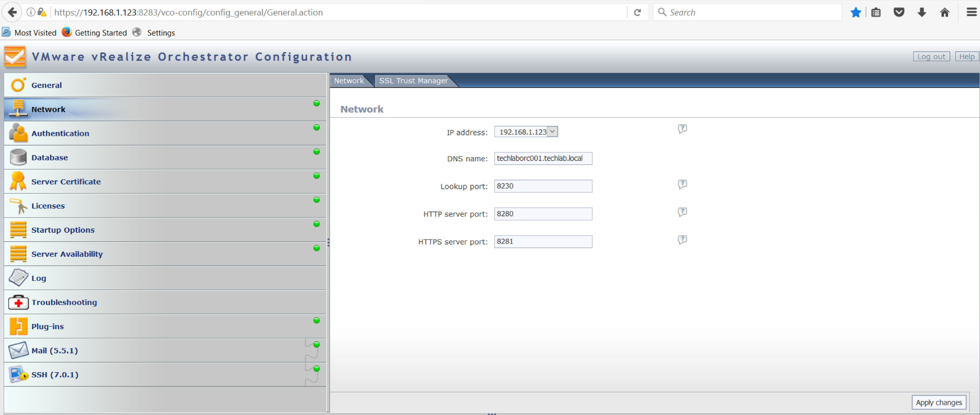Click the Mail envelope icon
980x415 pixels.
tap(18, 350)
